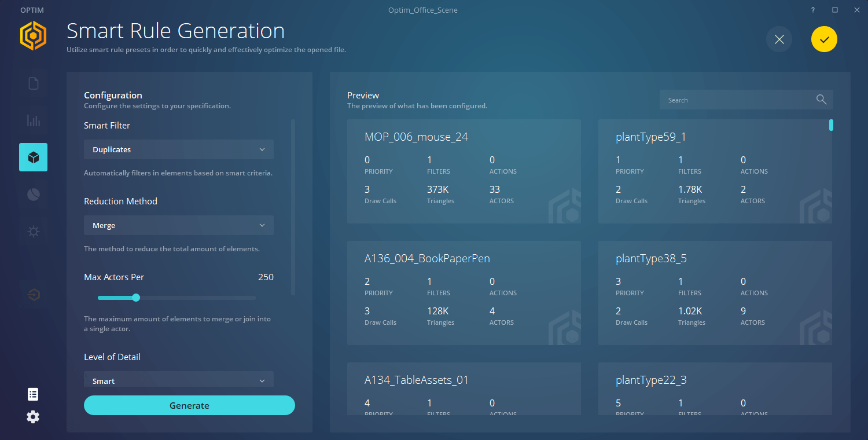Screen dimensions: 868x440
Task: Open the statistics bar chart panel
Action: pos(33,120)
